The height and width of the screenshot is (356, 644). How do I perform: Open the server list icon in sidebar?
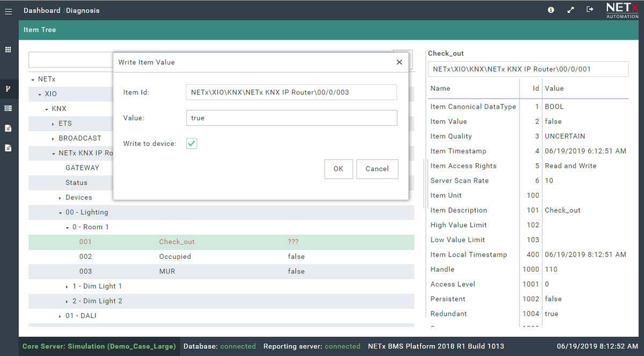click(x=8, y=108)
